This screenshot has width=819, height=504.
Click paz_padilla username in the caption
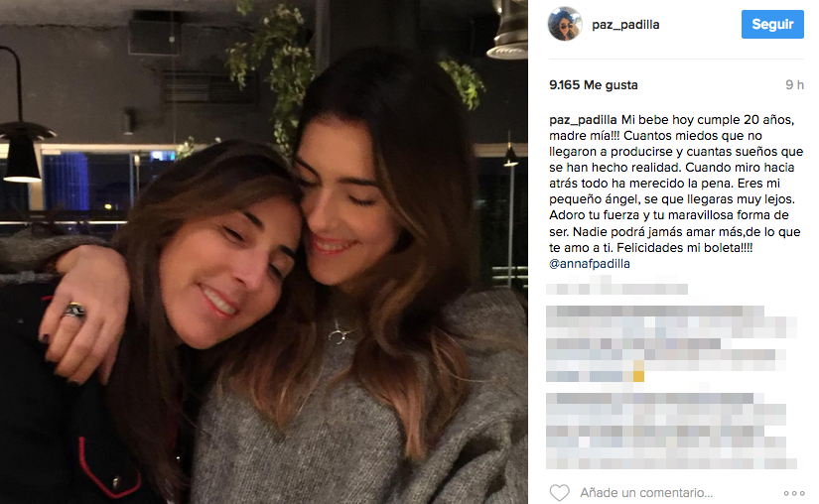click(x=583, y=120)
